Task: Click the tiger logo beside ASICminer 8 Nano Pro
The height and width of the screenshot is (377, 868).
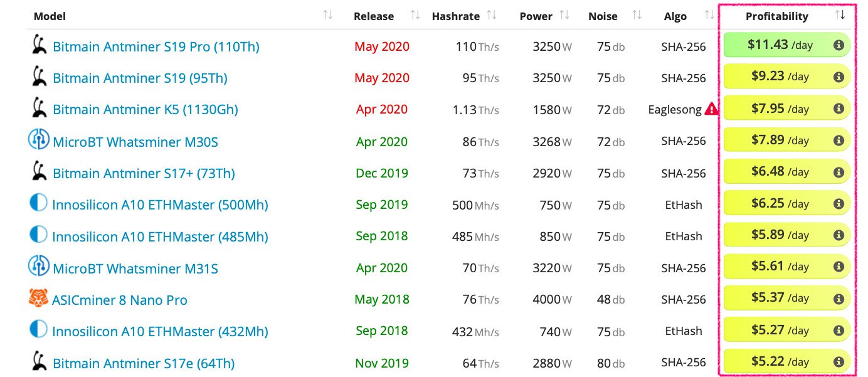Action: pyautogui.click(x=38, y=298)
